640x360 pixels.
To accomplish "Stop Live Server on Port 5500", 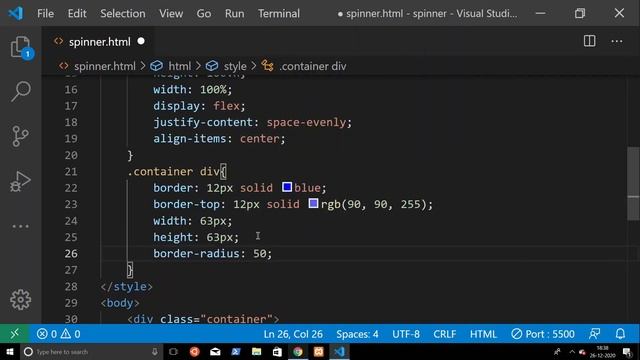I will (543, 334).
